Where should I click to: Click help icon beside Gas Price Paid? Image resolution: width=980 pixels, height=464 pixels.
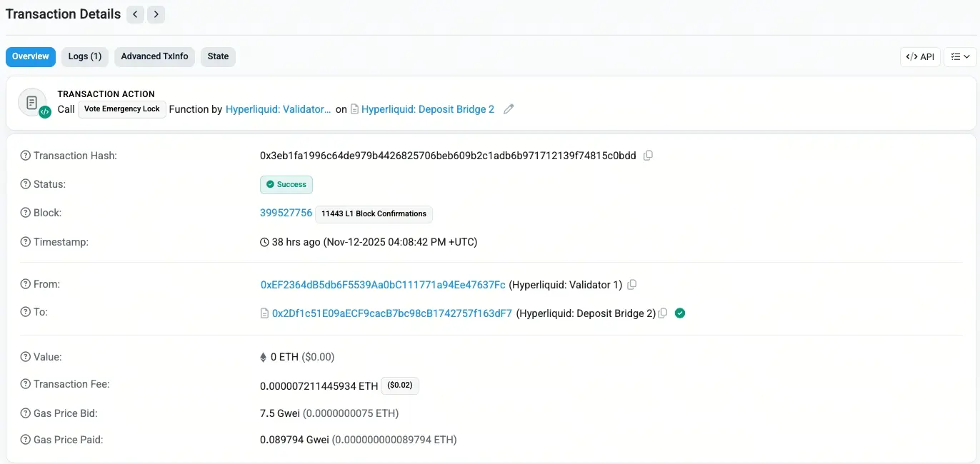tap(26, 440)
